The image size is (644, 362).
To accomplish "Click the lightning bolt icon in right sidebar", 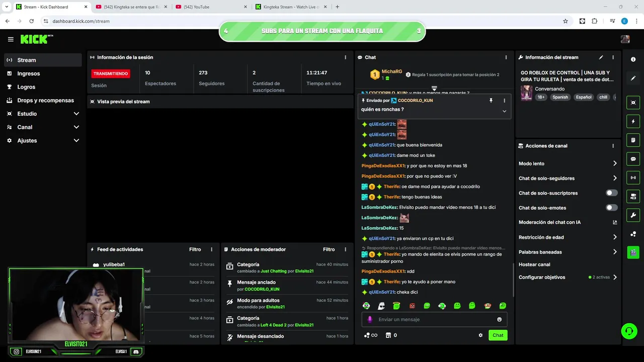I will point(633,121).
